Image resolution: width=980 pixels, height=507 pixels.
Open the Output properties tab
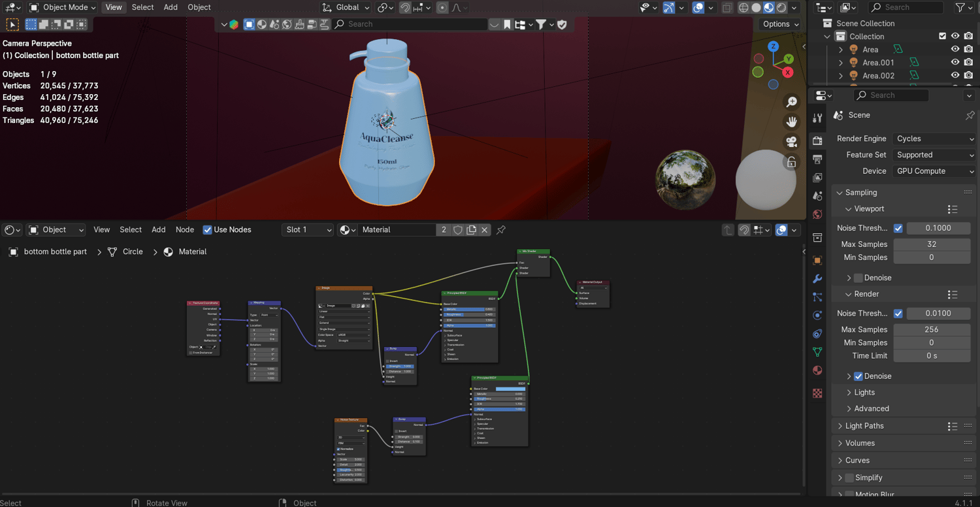817,159
